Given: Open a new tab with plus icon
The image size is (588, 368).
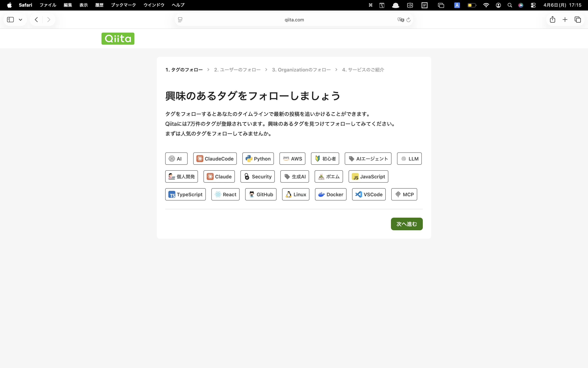Looking at the screenshot, I should tap(565, 20).
